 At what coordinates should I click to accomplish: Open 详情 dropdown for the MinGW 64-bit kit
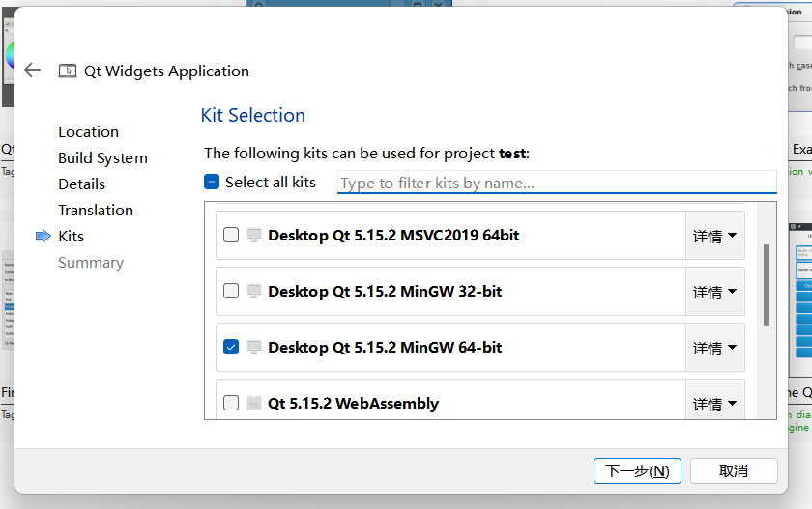coord(714,348)
